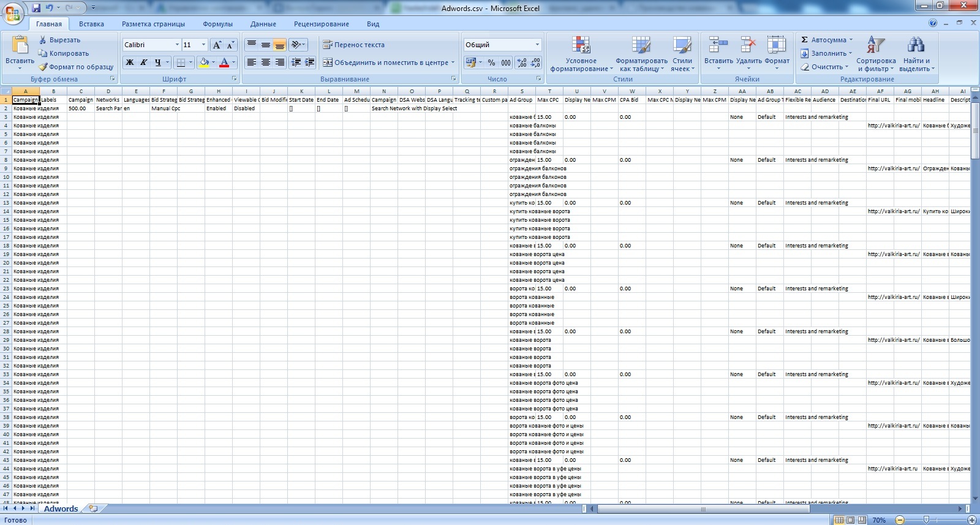Image resolution: width=980 pixels, height=525 pixels.
Task: Apply the yellow fill color bucket
Action: coord(204,62)
